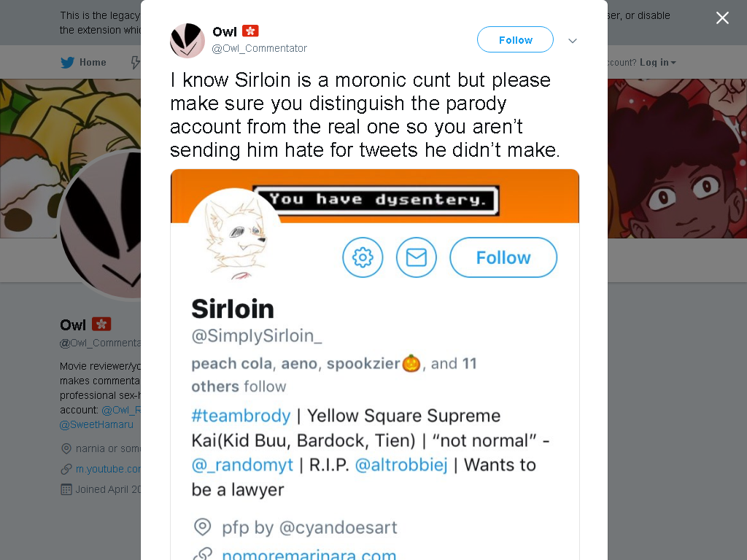
Task: Click Sirloin's fox profile picture
Action: click(x=235, y=235)
